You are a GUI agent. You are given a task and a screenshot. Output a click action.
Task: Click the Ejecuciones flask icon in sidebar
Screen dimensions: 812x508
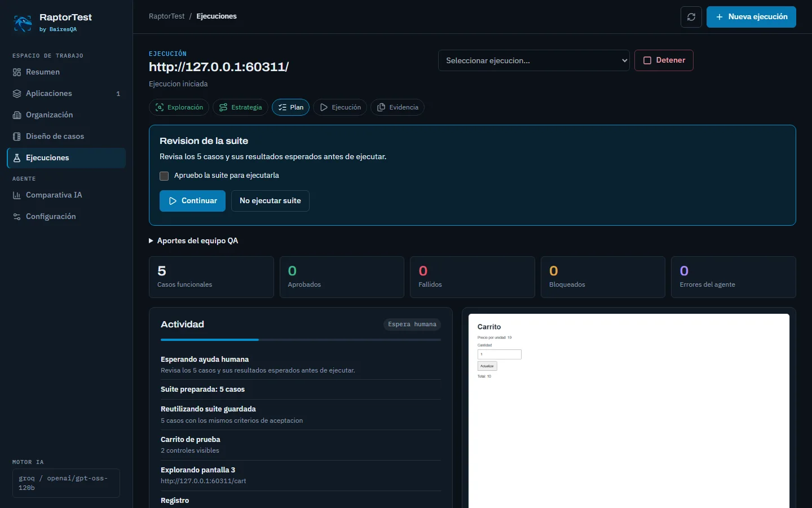(x=17, y=158)
